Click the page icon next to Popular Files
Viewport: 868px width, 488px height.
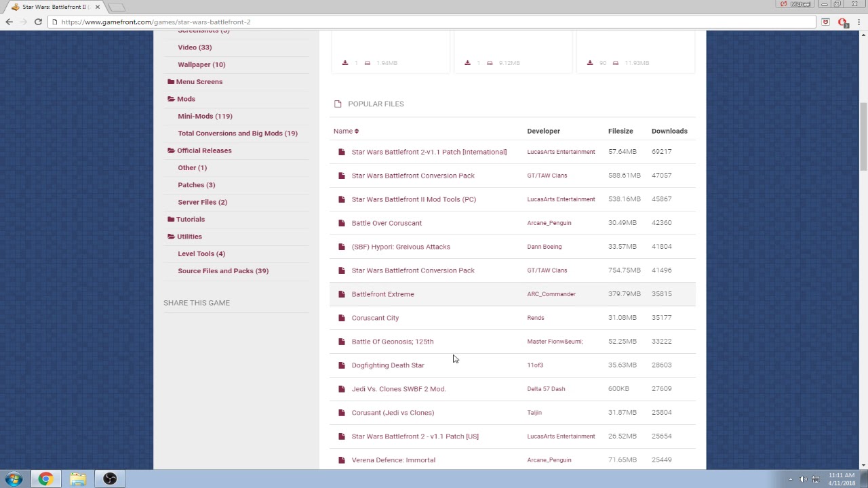click(x=338, y=104)
